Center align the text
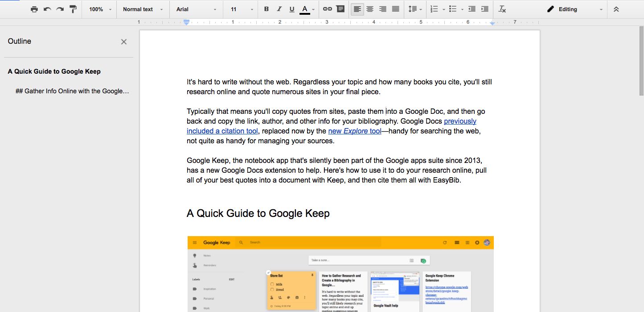Screen dimensions: 644x312 tap(370, 9)
